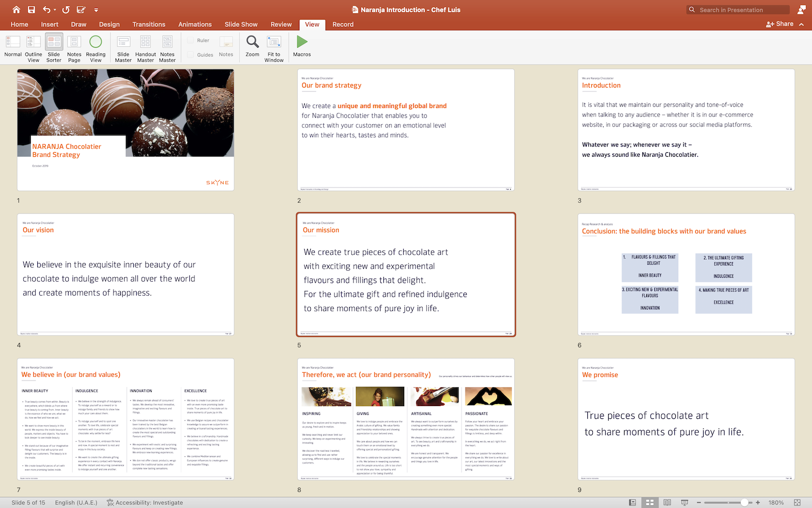Click the zoom in plus button

point(758,503)
